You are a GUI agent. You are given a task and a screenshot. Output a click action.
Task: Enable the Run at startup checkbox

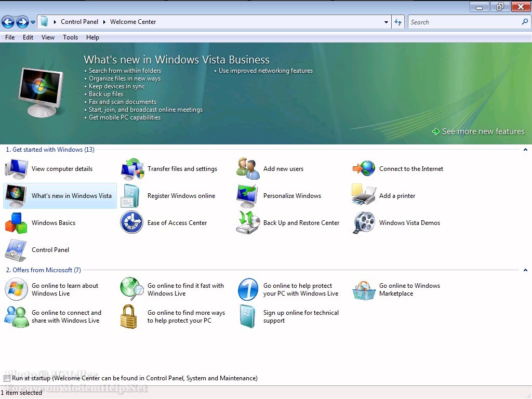tap(7, 378)
